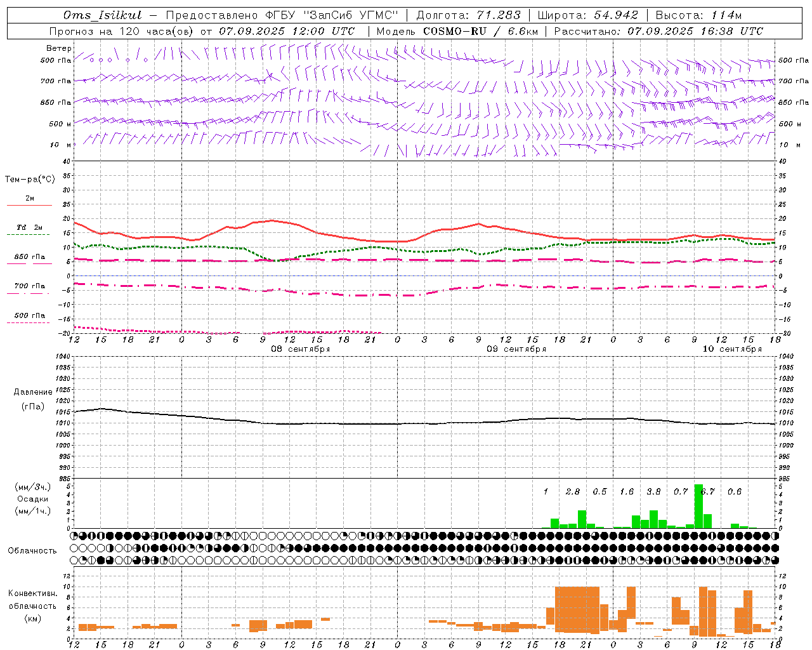Click the 09 сентября date label
Screen dimensions: 812x650
516,349
